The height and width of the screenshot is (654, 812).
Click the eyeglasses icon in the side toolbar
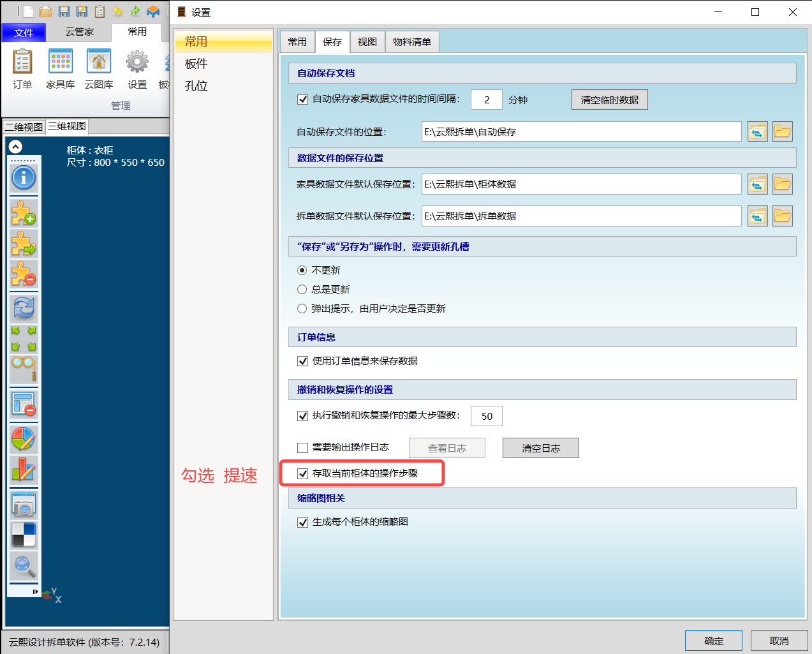24,369
